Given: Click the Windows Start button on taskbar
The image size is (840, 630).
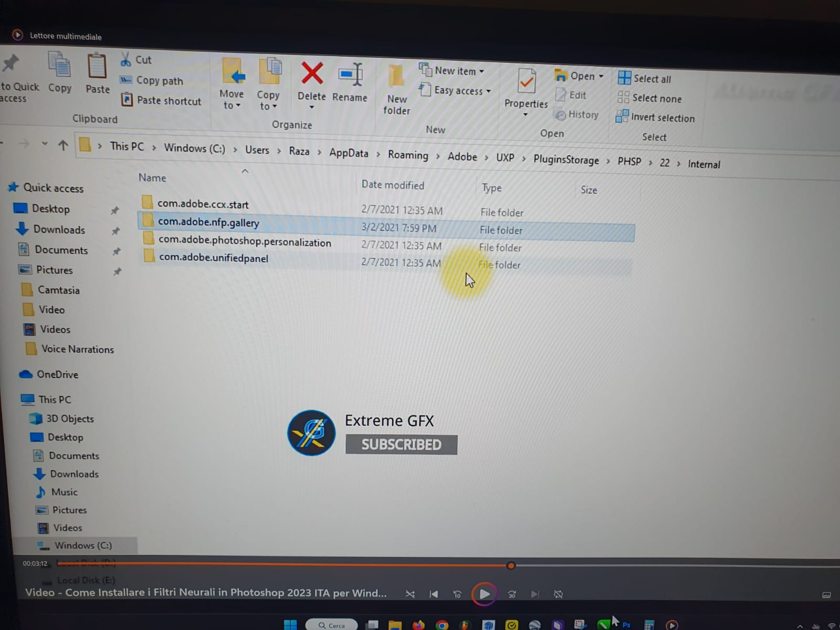Looking at the screenshot, I should [290, 625].
